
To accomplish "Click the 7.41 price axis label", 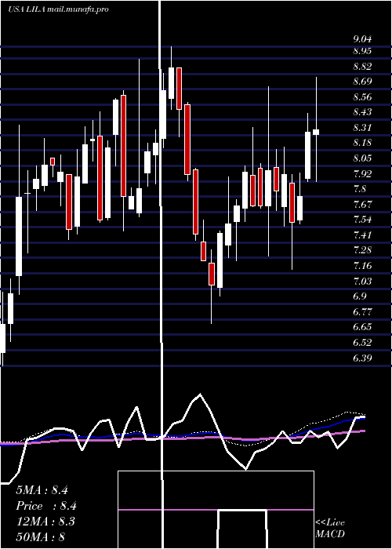I will pos(362,235).
